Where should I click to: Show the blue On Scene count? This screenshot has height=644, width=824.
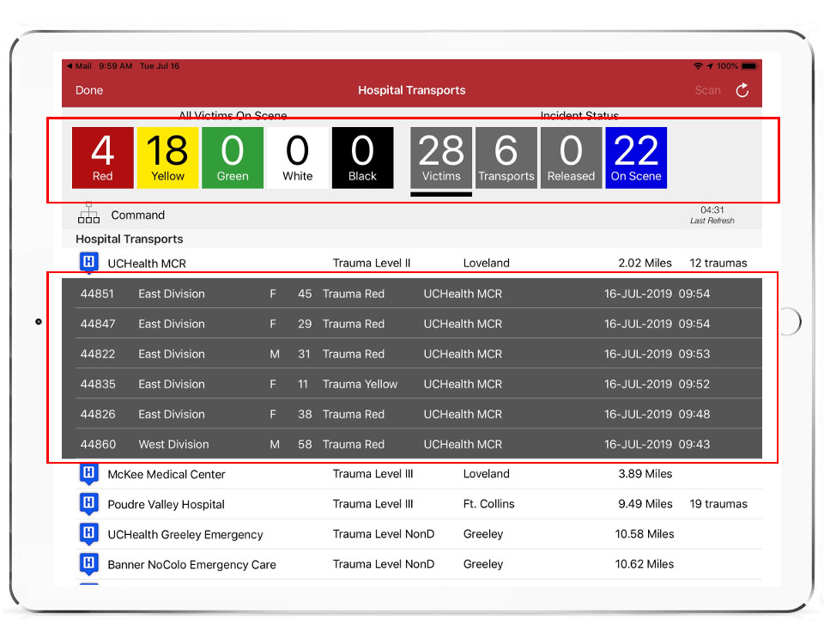(636, 157)
